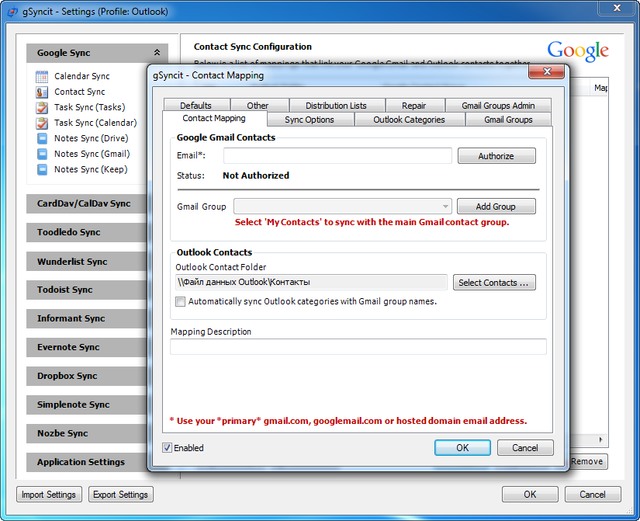This screenshot has height=521, width=640.
Task: Click the Email input field
Action: pos(337,156)
